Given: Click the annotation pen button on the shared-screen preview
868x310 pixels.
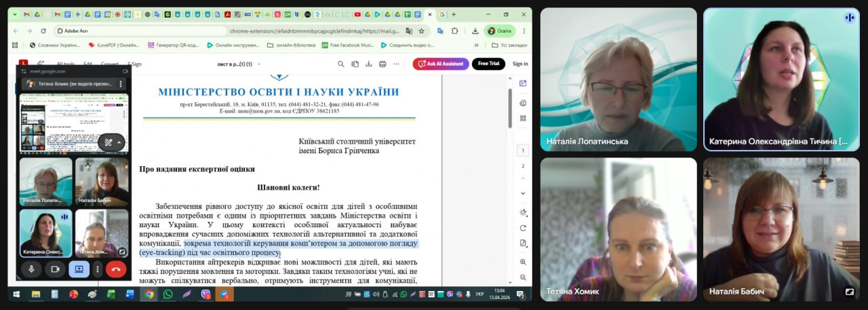Looking at the screenshot, I should click(108, 142).
